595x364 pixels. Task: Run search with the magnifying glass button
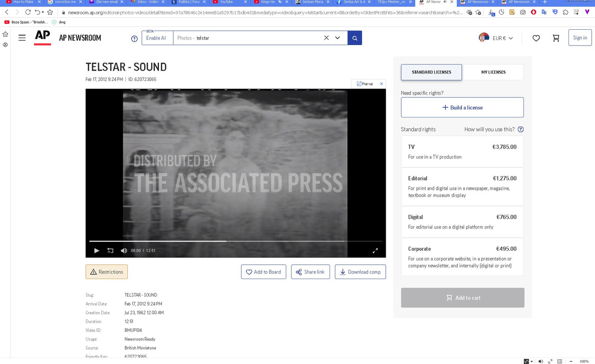(x=355, y=38)
